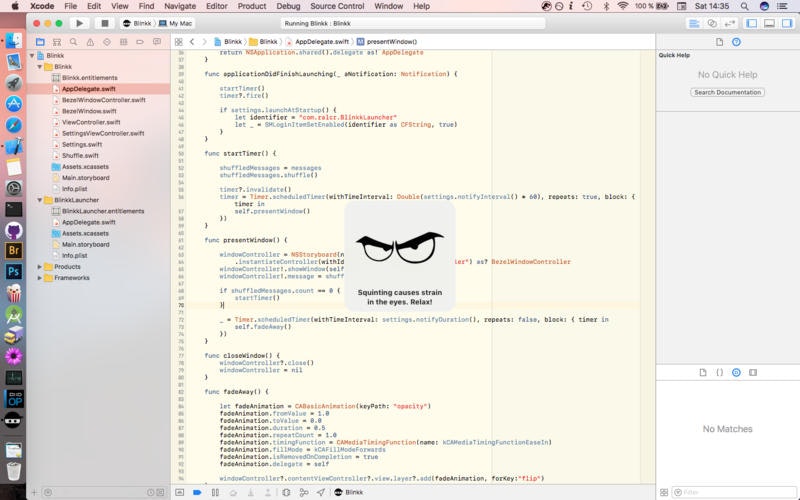This screenshot has height=500, width=800.
Task: Open the Code Snippet library
Action: tap(719, 372)
